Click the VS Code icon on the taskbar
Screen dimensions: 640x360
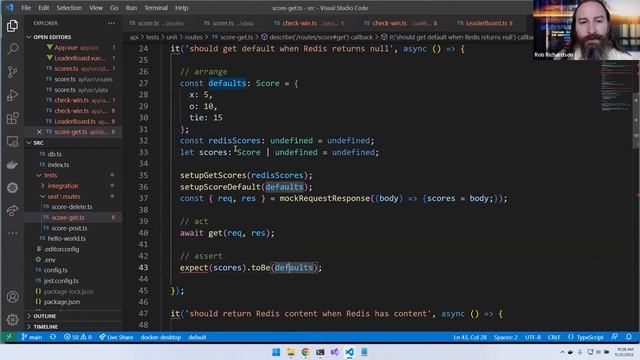349,352
